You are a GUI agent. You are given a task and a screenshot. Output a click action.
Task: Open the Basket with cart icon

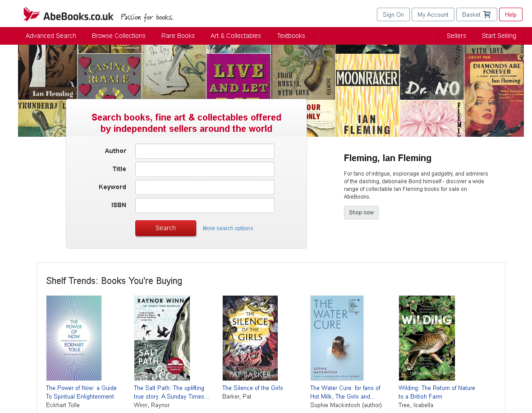tap(477, 14)
